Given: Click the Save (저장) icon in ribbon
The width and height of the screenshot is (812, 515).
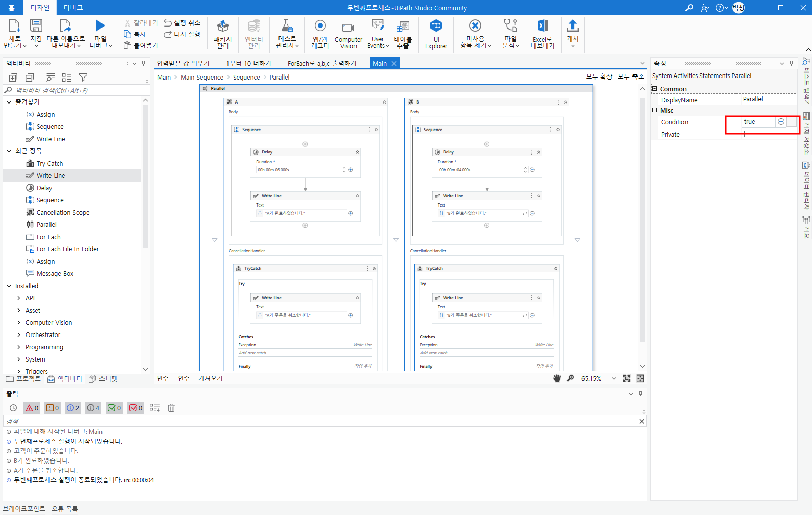Looking at the screenshot, I should coord(36,25).
